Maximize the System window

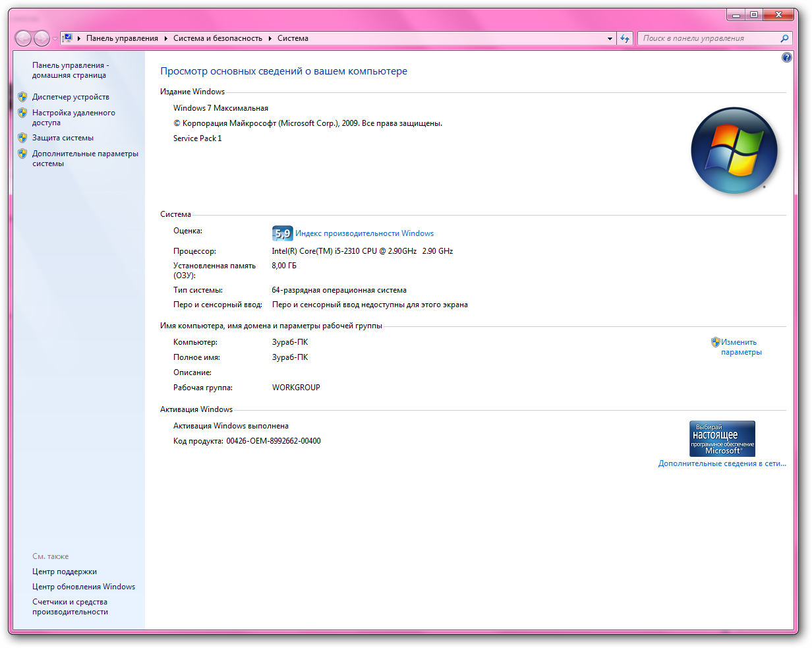(x=754, y=15)
